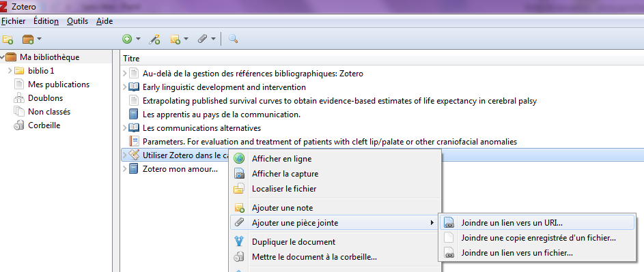
Task: Open the Fichier menu
Action: click(14, 21)
